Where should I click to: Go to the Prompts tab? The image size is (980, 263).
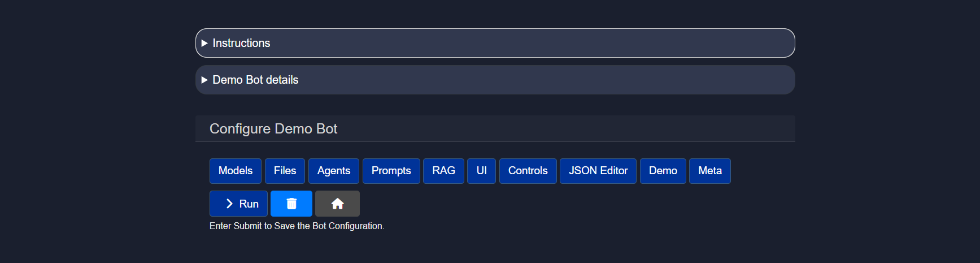tap(391, 171)
